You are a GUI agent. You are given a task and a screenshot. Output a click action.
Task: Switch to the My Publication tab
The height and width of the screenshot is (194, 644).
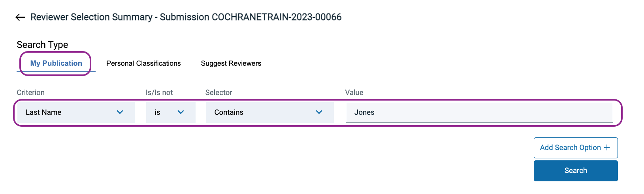[x=56, y=63]
